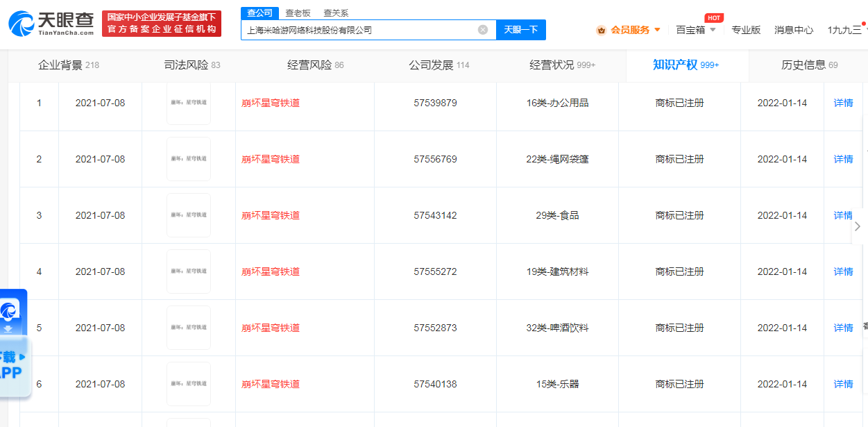The height and width of the screenshot is (427, 868).
Task: Open the 企业背景 tab
Action: 68,65
